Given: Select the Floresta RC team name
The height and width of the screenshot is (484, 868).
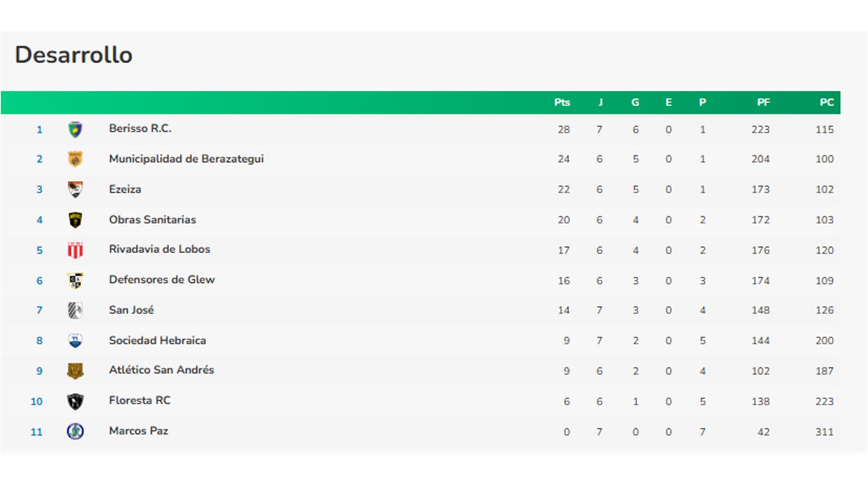Looking at the screenshot, I should [139, 400].
